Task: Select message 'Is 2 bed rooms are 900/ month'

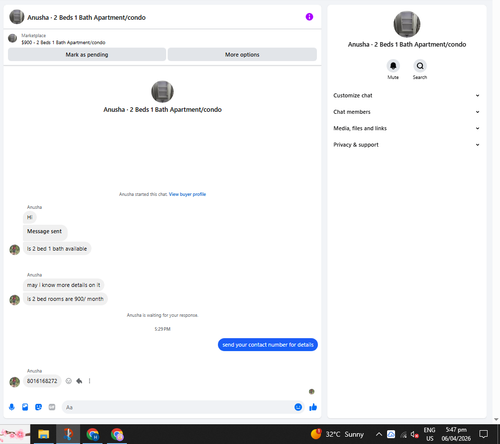Action: click(x=65, y=299)
